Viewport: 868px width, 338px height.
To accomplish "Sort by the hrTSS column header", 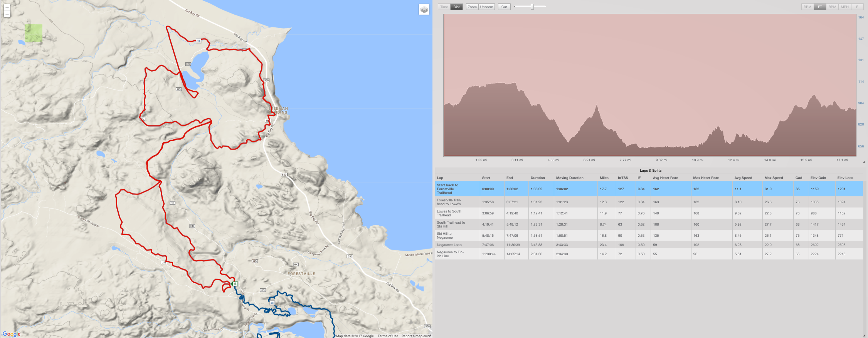I will point(623,178).
